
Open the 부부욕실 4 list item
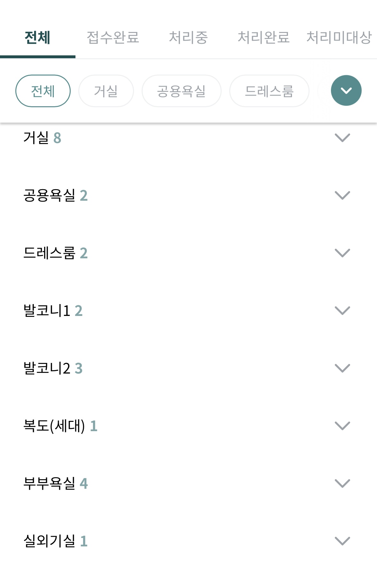[188, 483]
